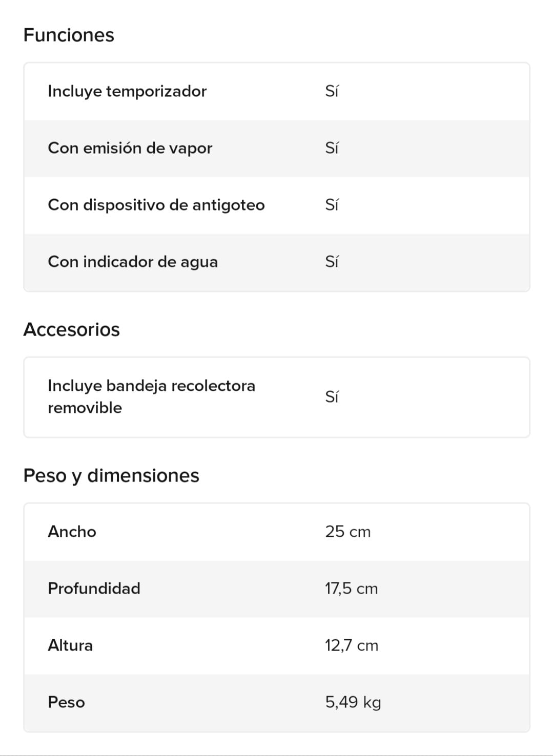The image size is (553, 756).
Task: Select the Con indicador de agua label
Action: click(133, 262)
